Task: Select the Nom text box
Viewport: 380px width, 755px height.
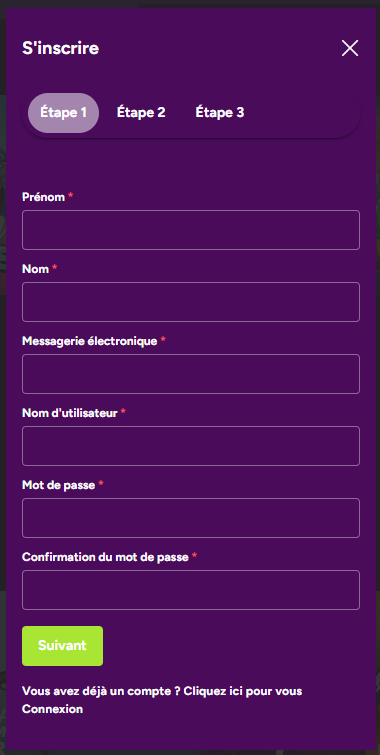Action: (191, 302)
